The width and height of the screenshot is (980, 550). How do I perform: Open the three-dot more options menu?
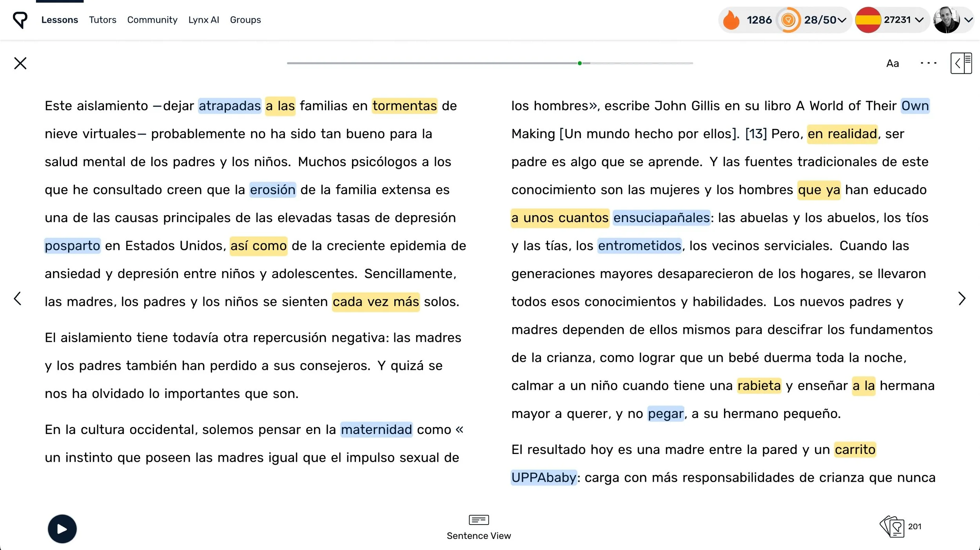(928, 63)
